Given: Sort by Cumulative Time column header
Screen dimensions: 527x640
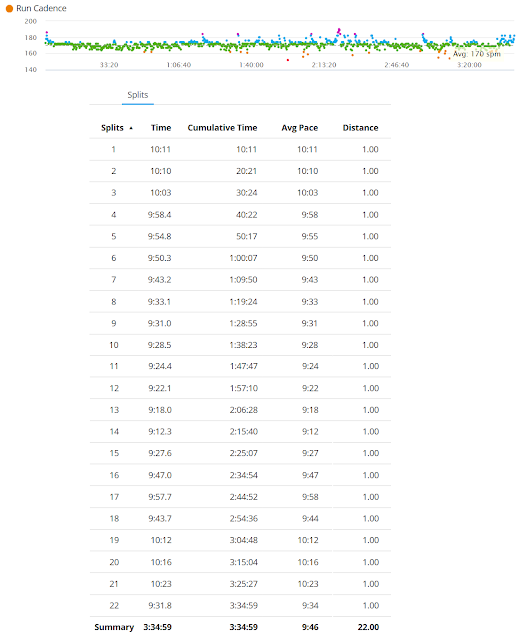Looking at the screenshot, I should [222, 128].
